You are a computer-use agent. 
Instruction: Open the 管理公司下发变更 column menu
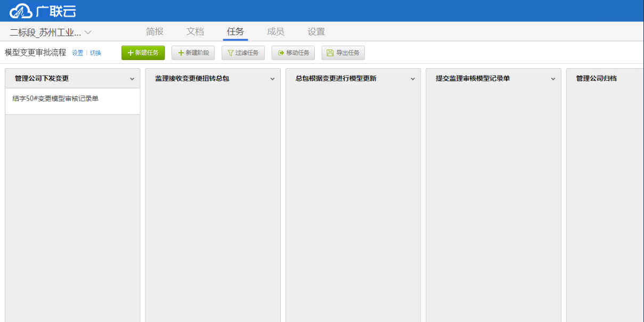pos(133,78)
